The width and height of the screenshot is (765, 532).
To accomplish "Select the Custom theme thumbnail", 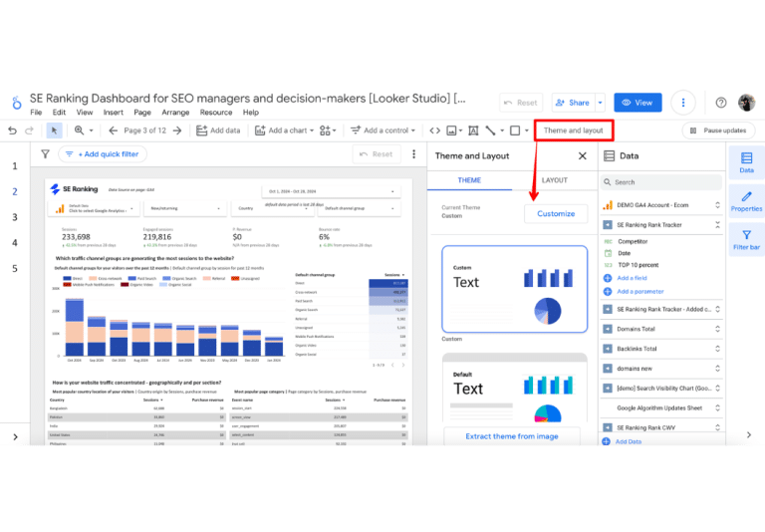I will (514, 289).
